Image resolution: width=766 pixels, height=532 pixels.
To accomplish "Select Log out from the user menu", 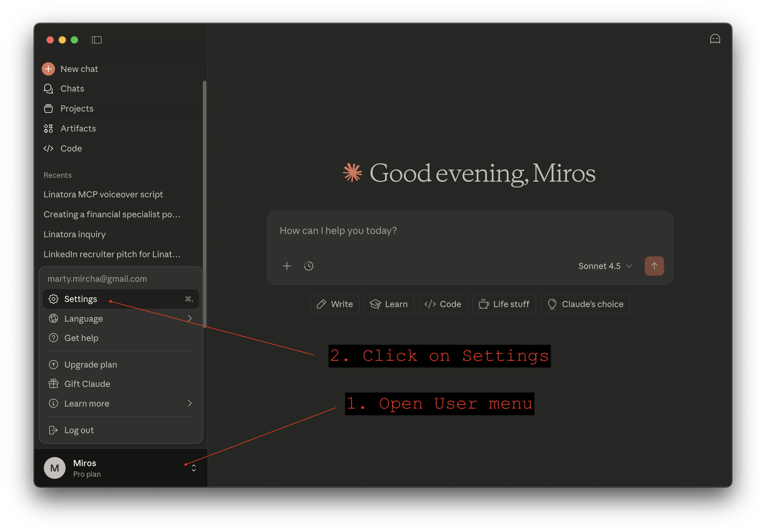I will 79,430.
